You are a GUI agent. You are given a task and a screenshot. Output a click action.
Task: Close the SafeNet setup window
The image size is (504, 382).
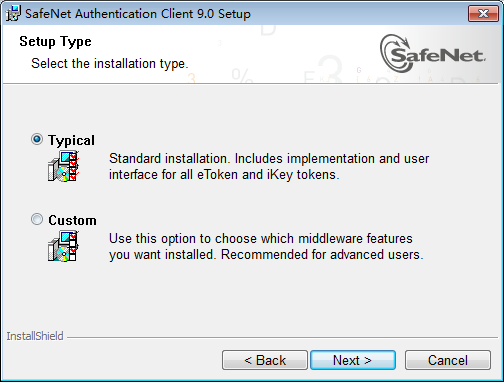click(x=483, y=14)
